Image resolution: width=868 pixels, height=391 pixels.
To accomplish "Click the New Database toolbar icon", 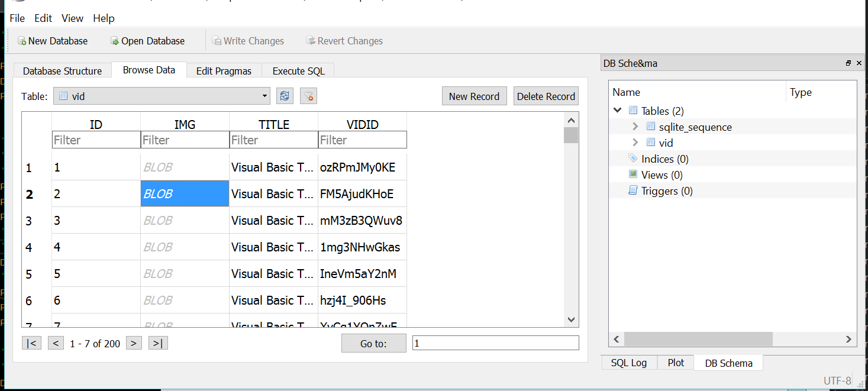I will 22,41.
